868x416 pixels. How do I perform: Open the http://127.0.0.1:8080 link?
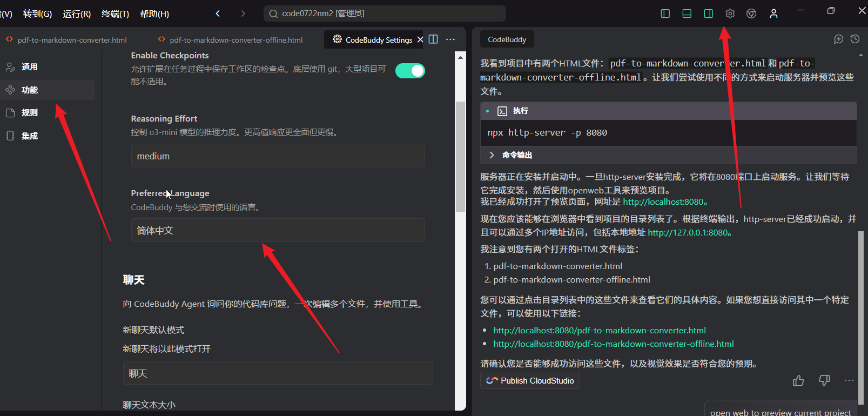click(x=688, y=232)
